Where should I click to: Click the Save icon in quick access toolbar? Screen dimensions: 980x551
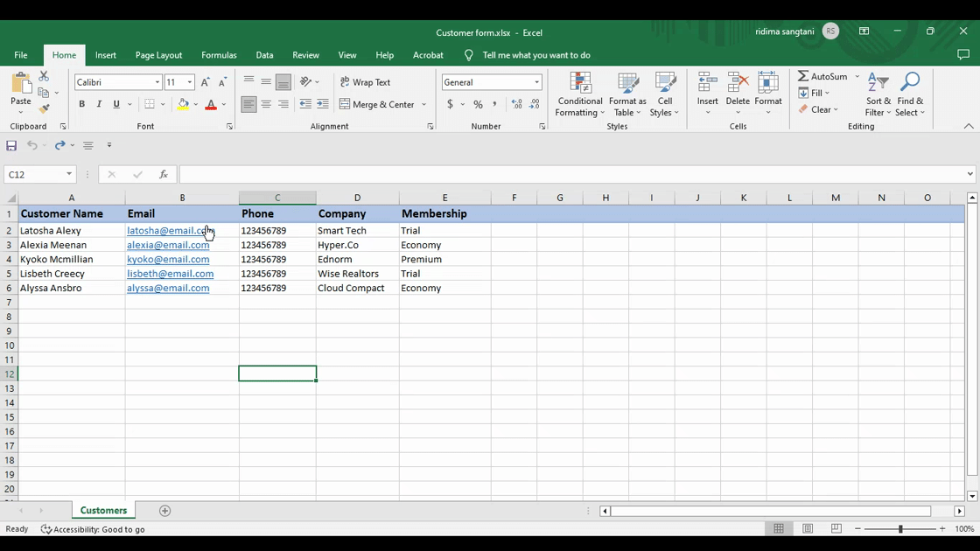(x=11, y=145)
